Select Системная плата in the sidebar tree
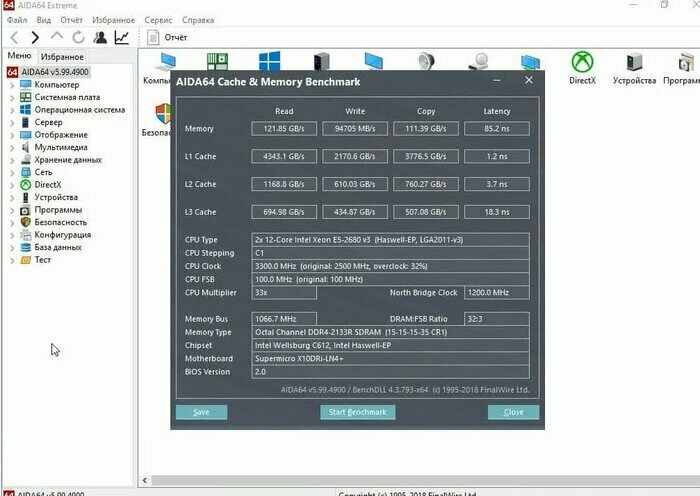700x496 pixels. pos(67,97)
